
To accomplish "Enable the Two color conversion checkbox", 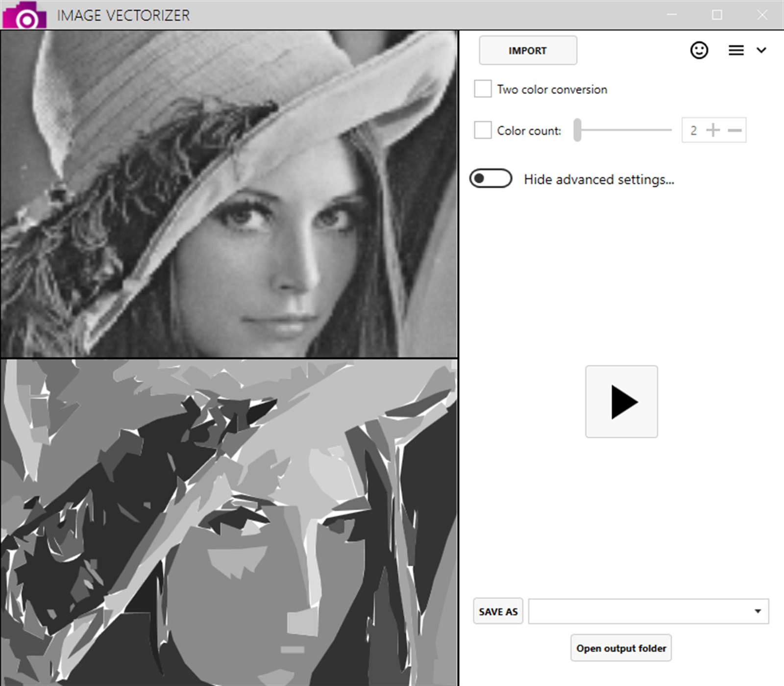I will [x=483, y=89].
